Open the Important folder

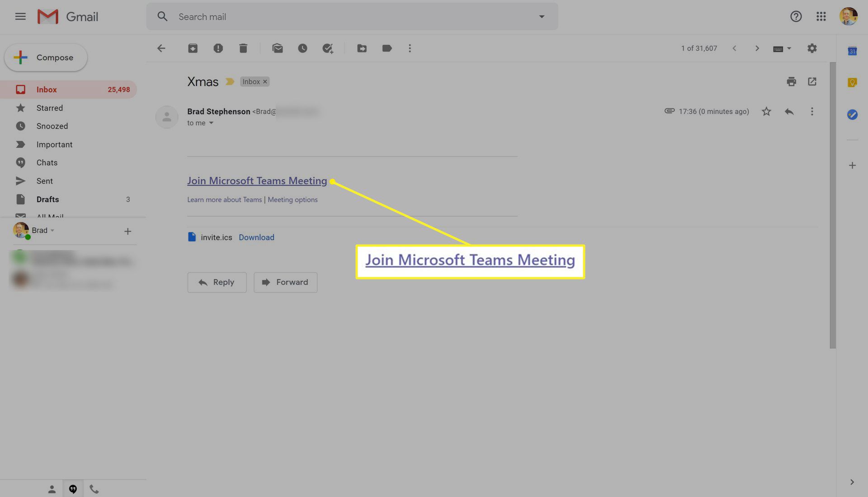(69, 145)
